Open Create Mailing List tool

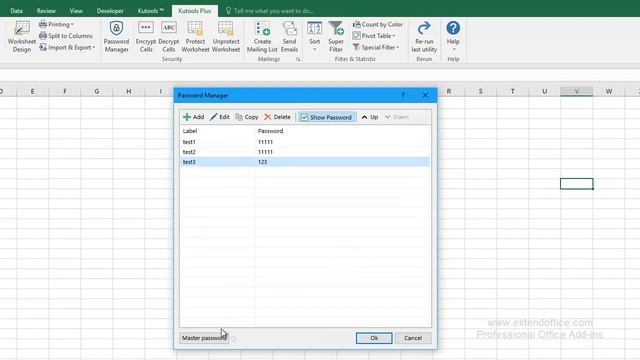point(262,37)
